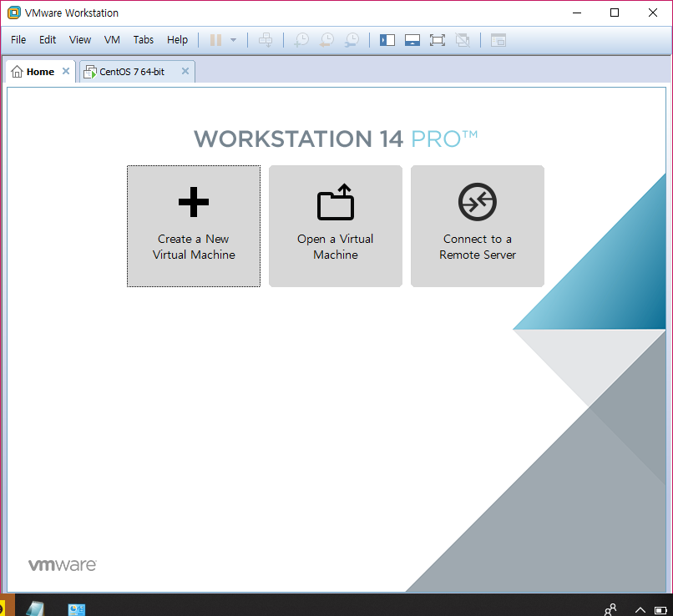Image resolution: width=673 pixels, height=616 pixels.
Task: Click the VMware Workstation title bar icon
Action: click(14, 13)
